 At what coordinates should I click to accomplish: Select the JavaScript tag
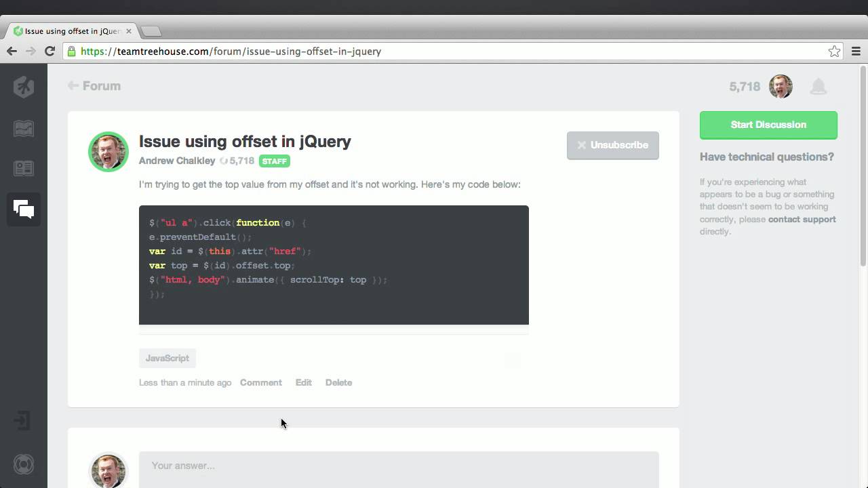167,358
